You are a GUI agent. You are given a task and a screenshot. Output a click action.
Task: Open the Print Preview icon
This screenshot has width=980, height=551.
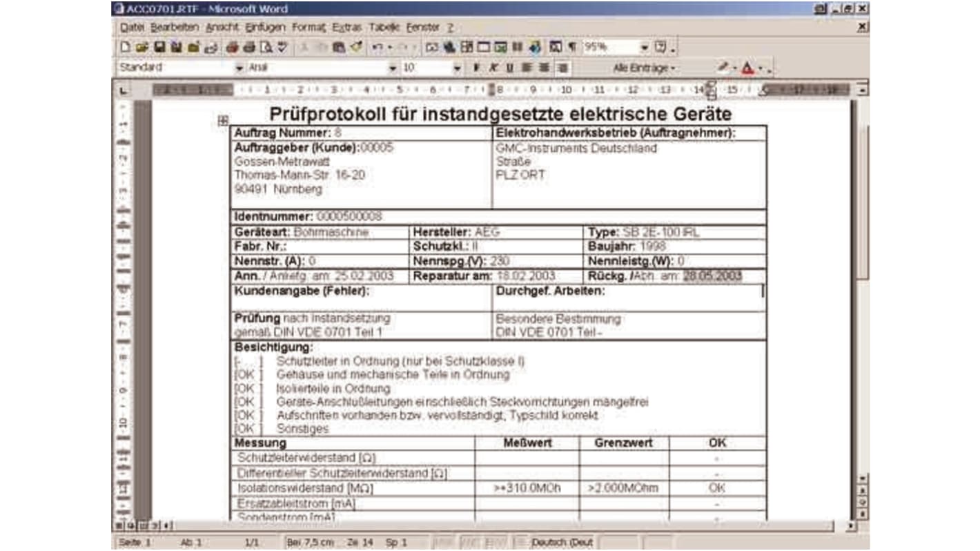266,47
